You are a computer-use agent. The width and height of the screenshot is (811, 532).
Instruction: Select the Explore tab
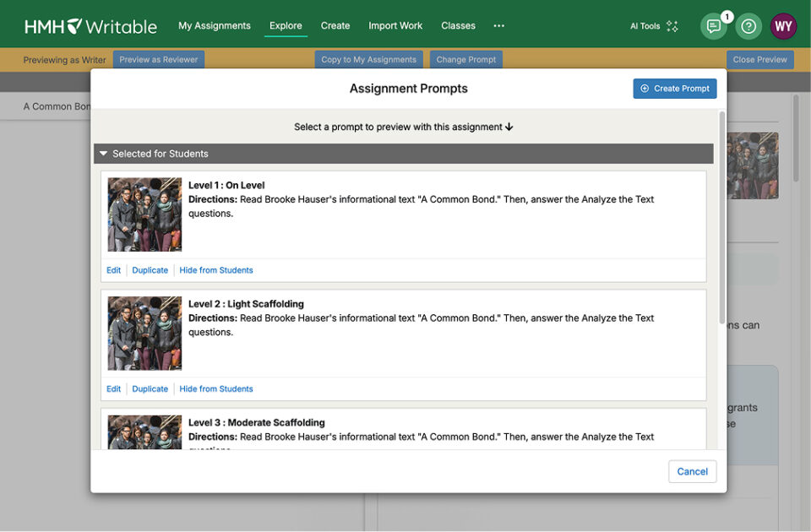pos(286,25)
